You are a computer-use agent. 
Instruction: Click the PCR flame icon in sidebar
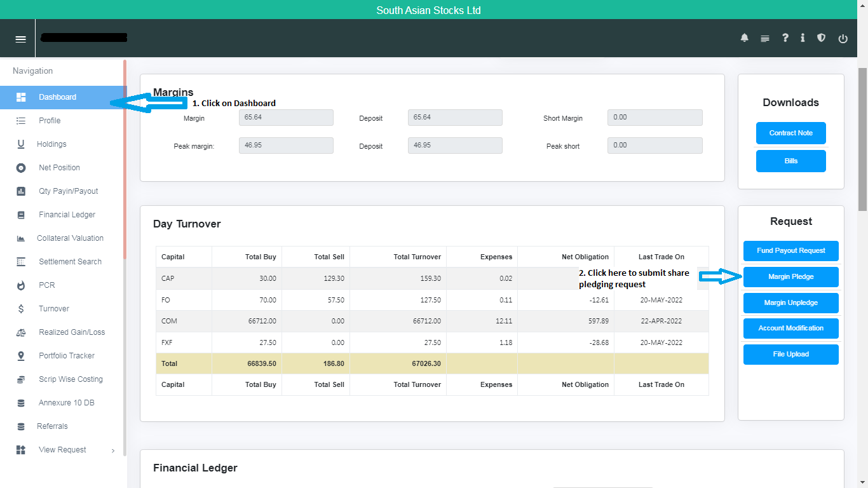pyautogui.click(x=21, y=285)
